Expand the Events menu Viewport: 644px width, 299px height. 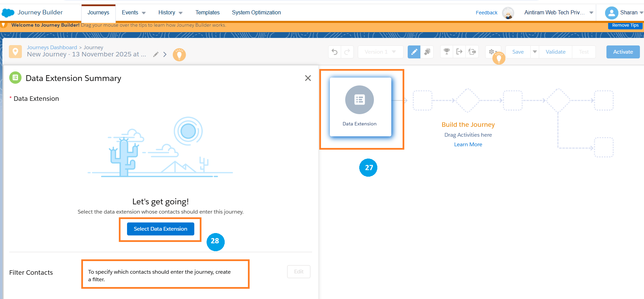tap(134, 13)
